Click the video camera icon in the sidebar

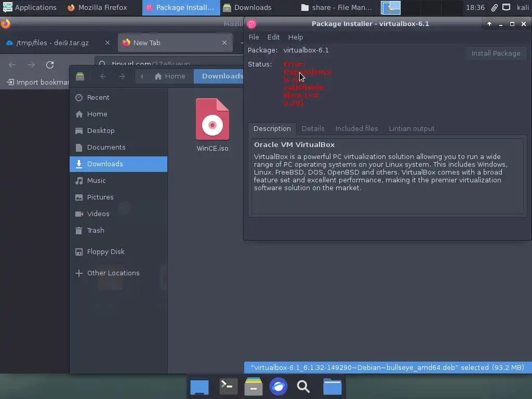pyautogui.click(x=79, y=214)
